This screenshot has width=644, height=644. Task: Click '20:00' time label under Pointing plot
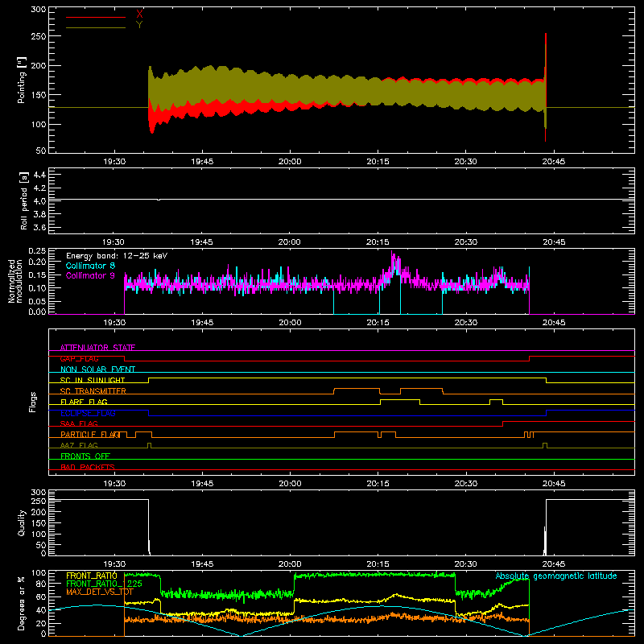[x=290, y=162]
